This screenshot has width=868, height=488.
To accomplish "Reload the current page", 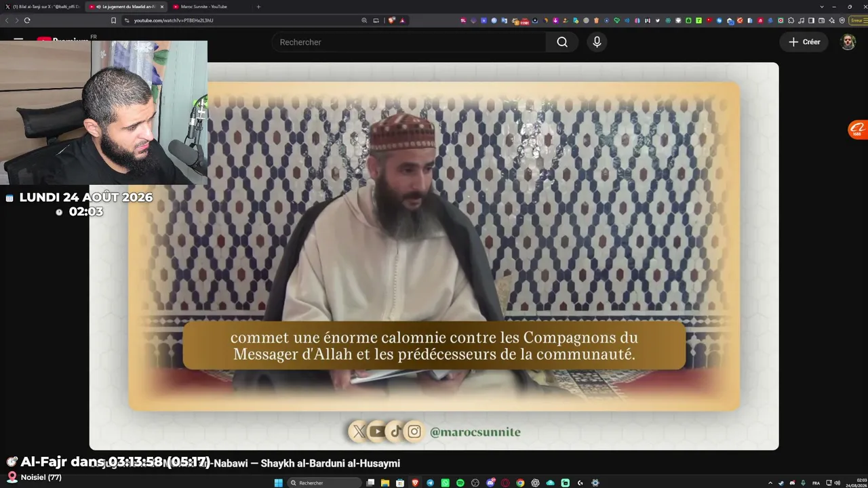I will (x=27, y=20).
